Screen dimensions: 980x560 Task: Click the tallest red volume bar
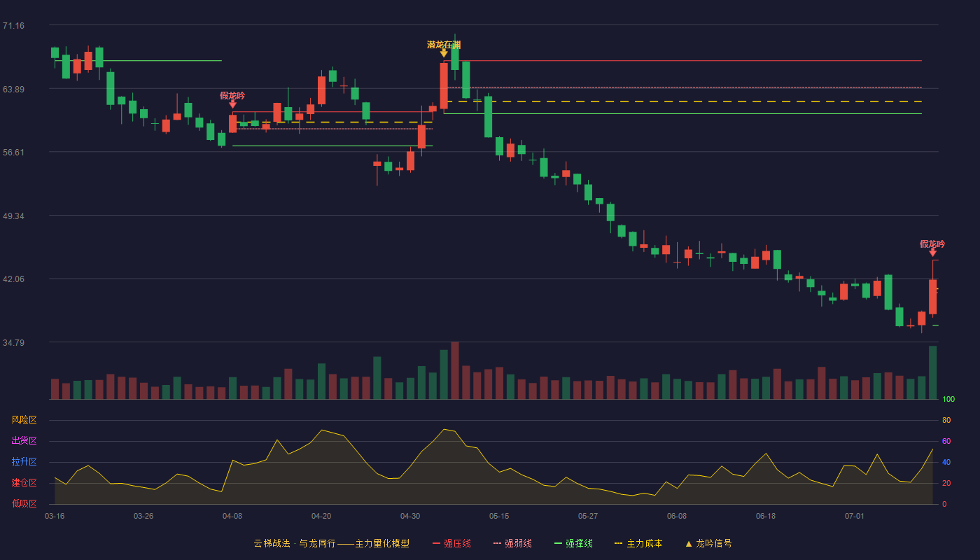(x=455, y=370)
